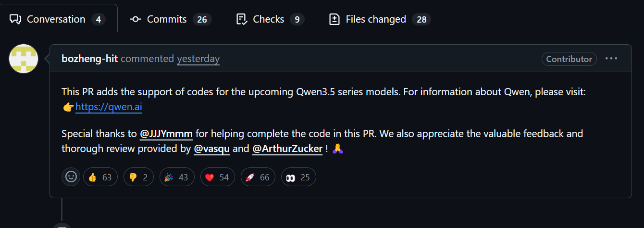
Task: React with the eyes emoji
Action: 298,177
